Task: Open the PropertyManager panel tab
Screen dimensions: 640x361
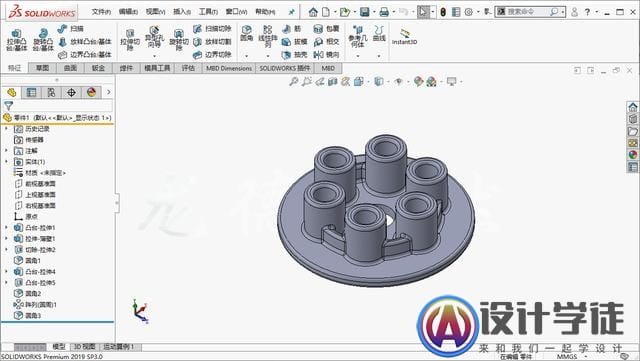Action: (x=31, y=92)
